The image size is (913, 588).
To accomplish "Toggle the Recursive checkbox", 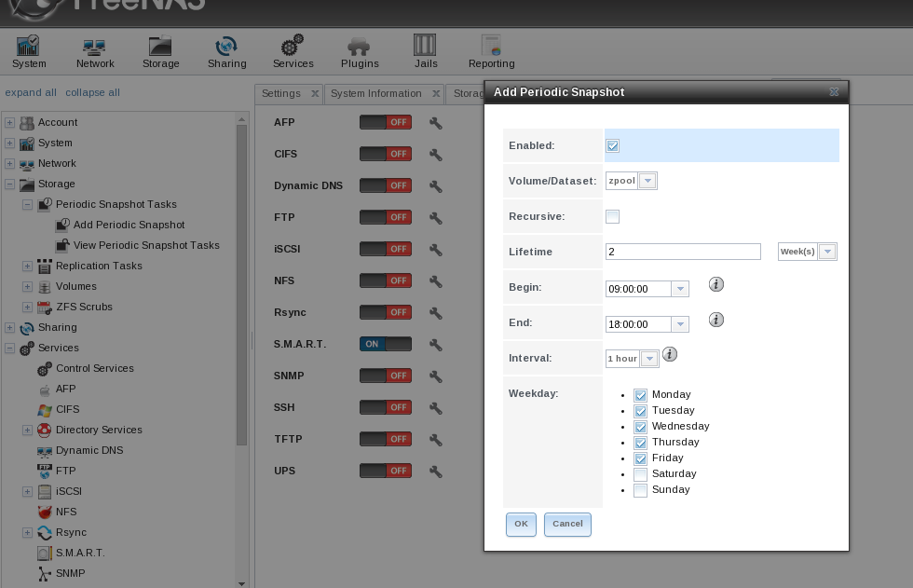I will tap(613, 216).
